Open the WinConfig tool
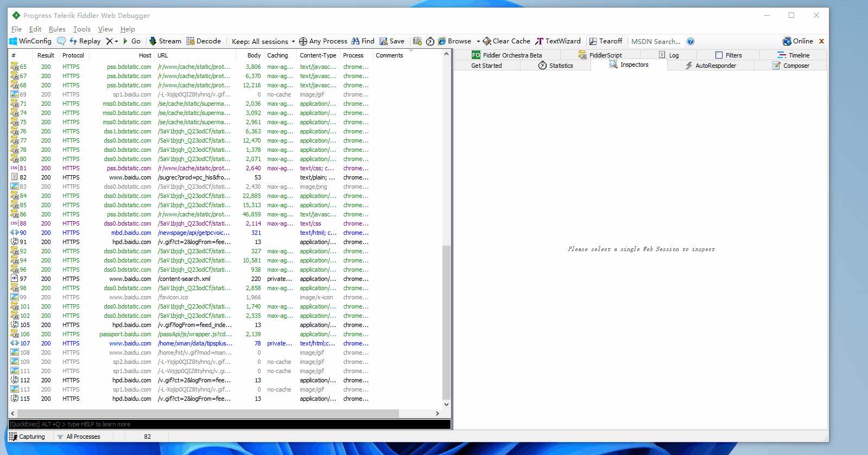Viewport: 868px width, 455px height. point(30,41)
